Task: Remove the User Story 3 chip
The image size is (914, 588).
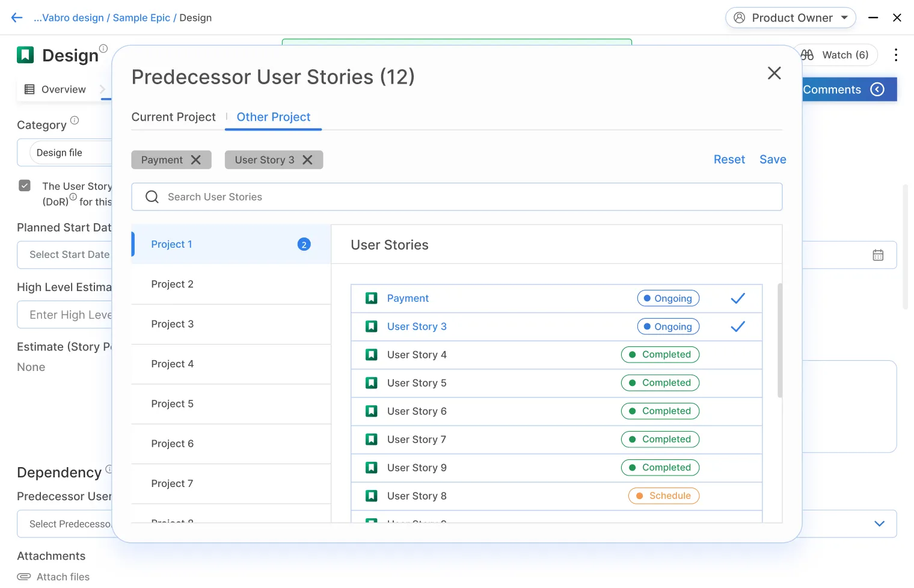Action: tap(307, 160)
